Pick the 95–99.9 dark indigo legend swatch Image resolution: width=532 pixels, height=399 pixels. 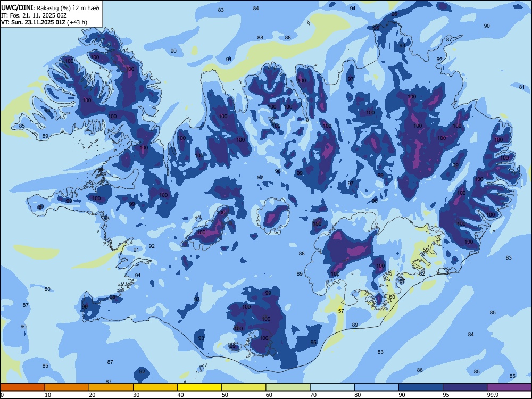[x=465, y=387]
